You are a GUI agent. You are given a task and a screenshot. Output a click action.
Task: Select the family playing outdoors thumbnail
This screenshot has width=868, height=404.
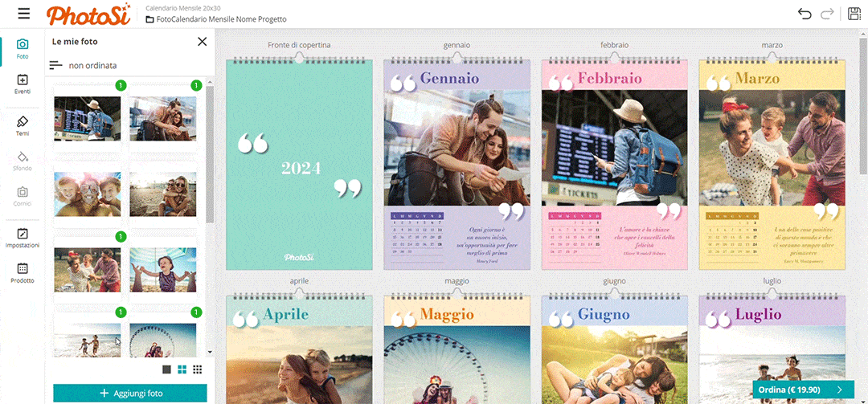point(88,270)
